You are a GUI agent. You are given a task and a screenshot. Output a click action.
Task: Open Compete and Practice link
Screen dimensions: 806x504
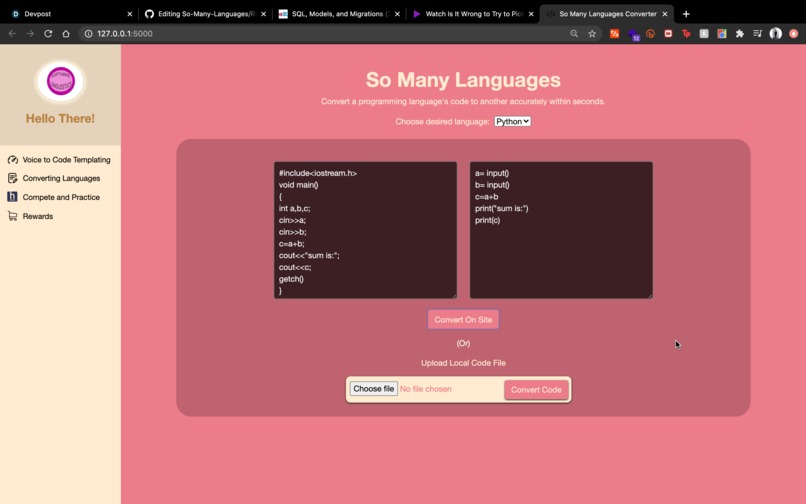click(x=61, y=197)
